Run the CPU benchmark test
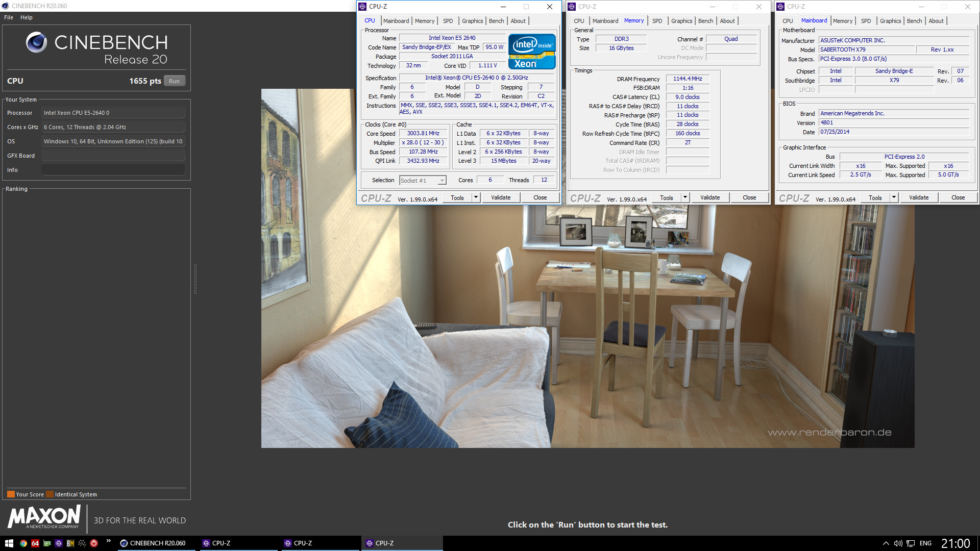The width and height of the screenshot is (980, 551). [175, 81]
